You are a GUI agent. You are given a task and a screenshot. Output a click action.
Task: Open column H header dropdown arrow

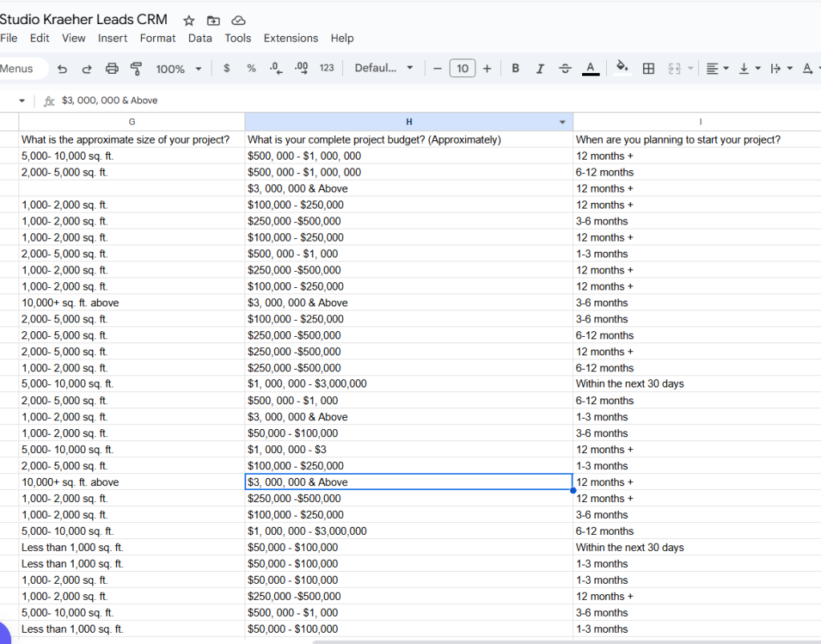(x=562, y=122)
